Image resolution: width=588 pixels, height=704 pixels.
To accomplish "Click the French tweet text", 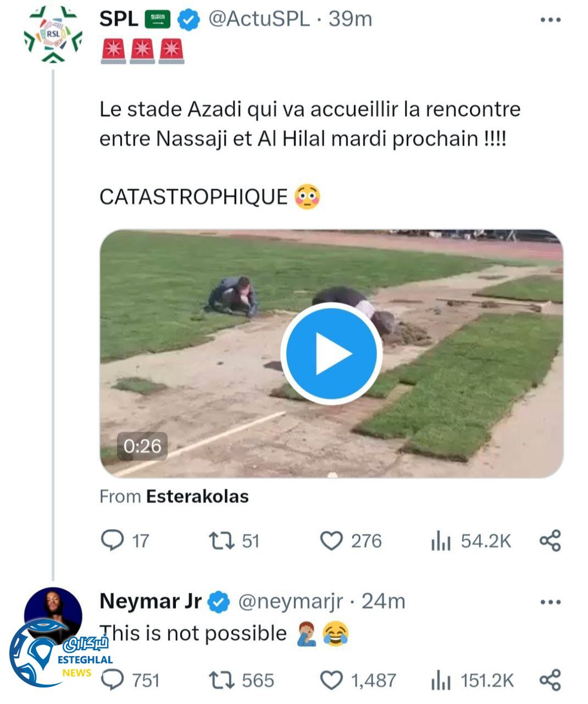I will tap(309, 124).
